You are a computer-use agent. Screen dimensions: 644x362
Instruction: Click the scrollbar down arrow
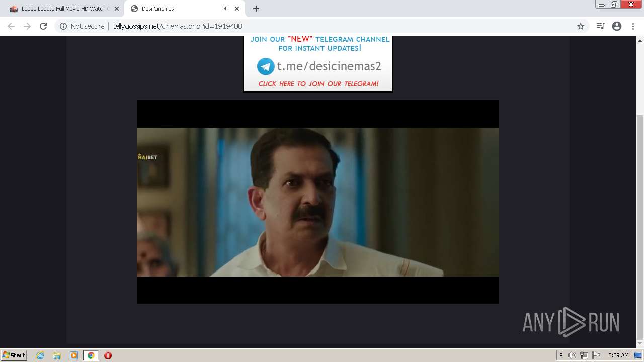tap(640, 345)
